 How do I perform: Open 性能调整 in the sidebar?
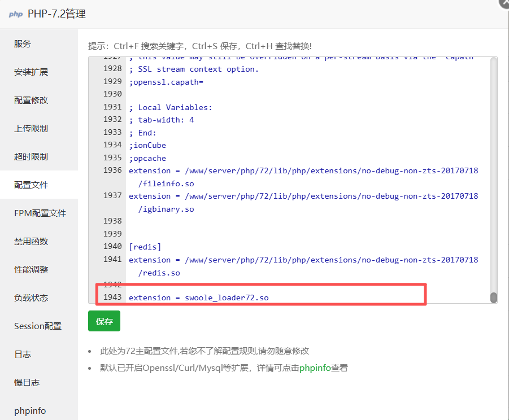(x=31, y=270)
